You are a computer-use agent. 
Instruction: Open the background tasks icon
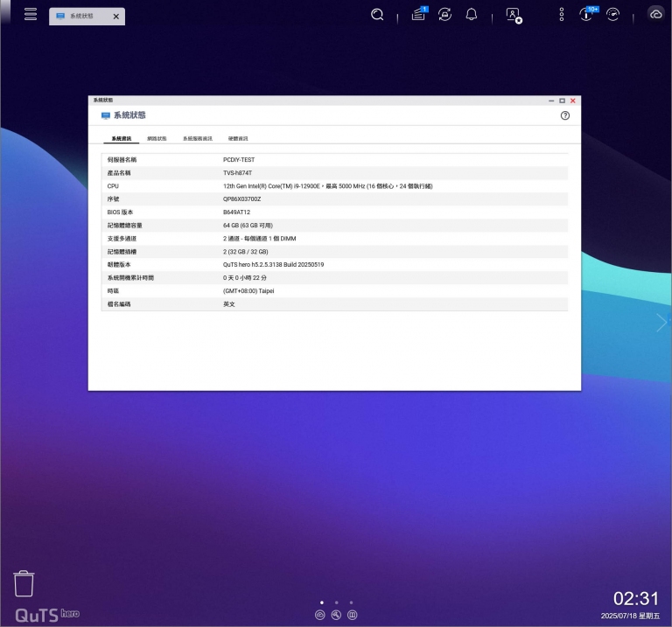point(419,14)
